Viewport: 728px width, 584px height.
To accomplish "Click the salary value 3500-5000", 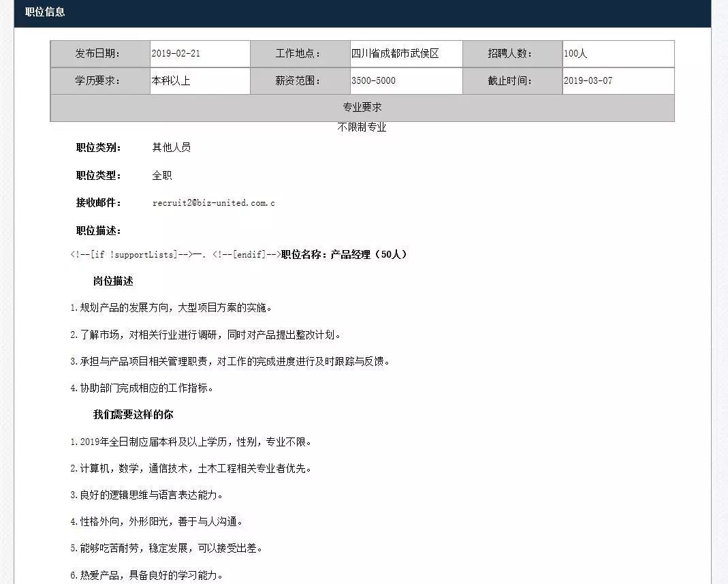I will [x=374, y=81].
